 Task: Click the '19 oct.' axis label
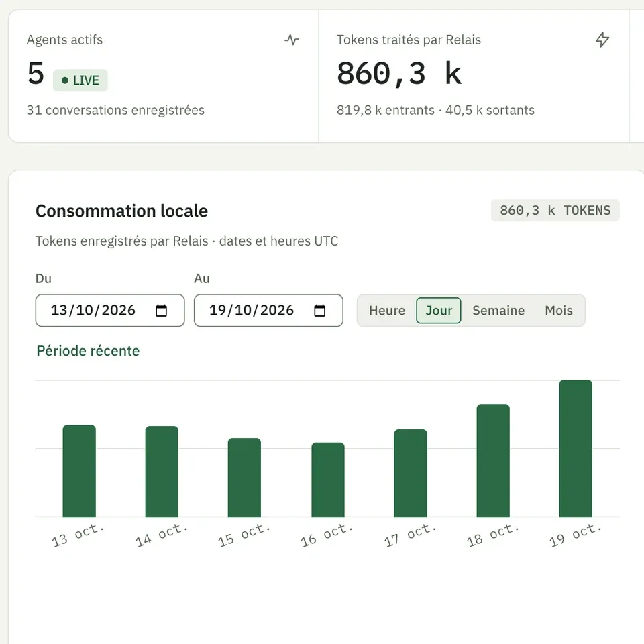pos(576,535)
